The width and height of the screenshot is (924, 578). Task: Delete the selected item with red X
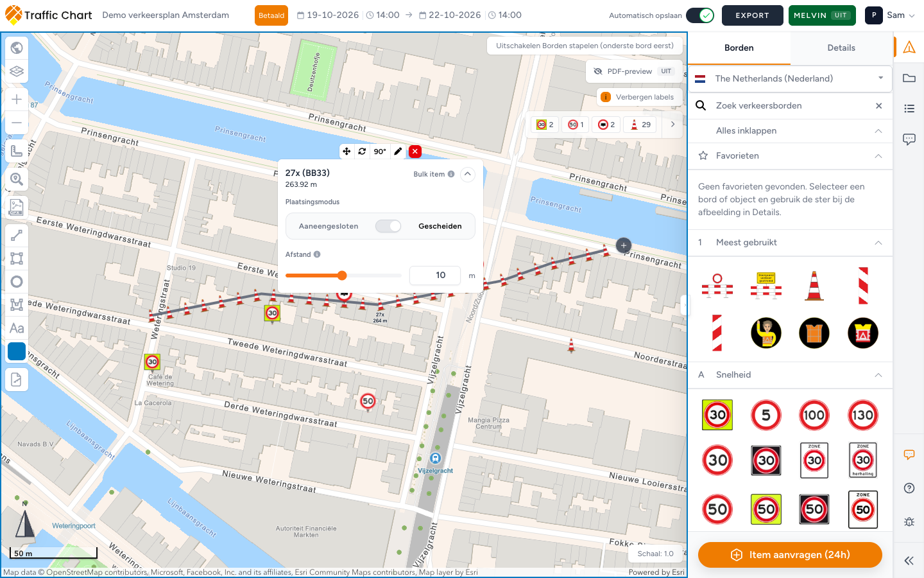point(415,152)
